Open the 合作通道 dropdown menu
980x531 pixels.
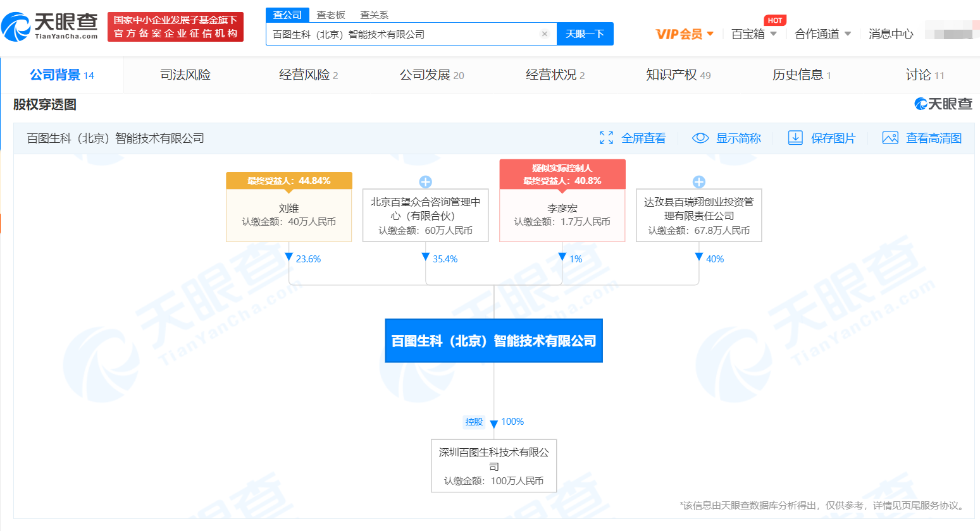(822, 34)
